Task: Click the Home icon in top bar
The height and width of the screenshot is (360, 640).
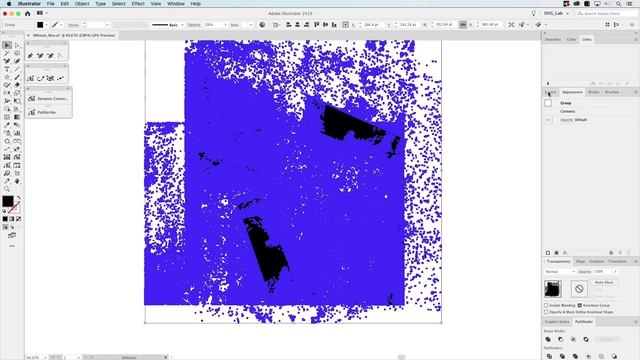Action: tap(28, 13)
